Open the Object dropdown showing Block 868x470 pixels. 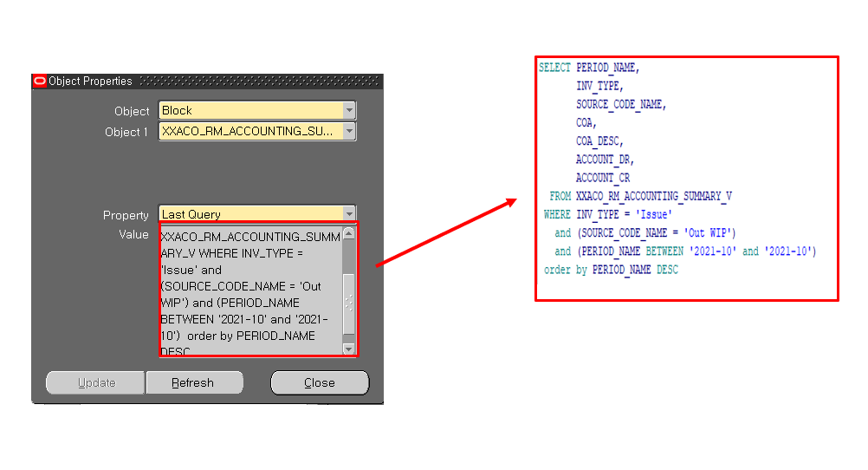pos(349,110)
